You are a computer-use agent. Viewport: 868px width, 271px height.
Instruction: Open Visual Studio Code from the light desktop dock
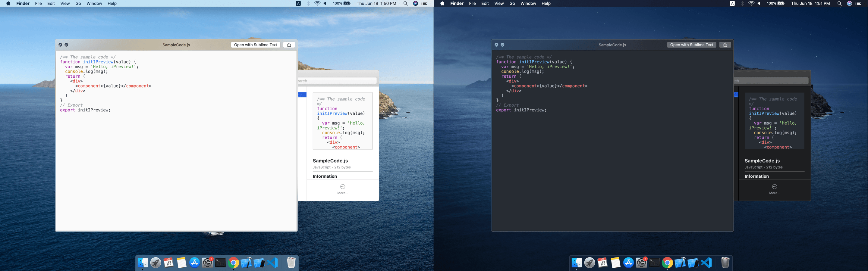click(x=272, y=263)
